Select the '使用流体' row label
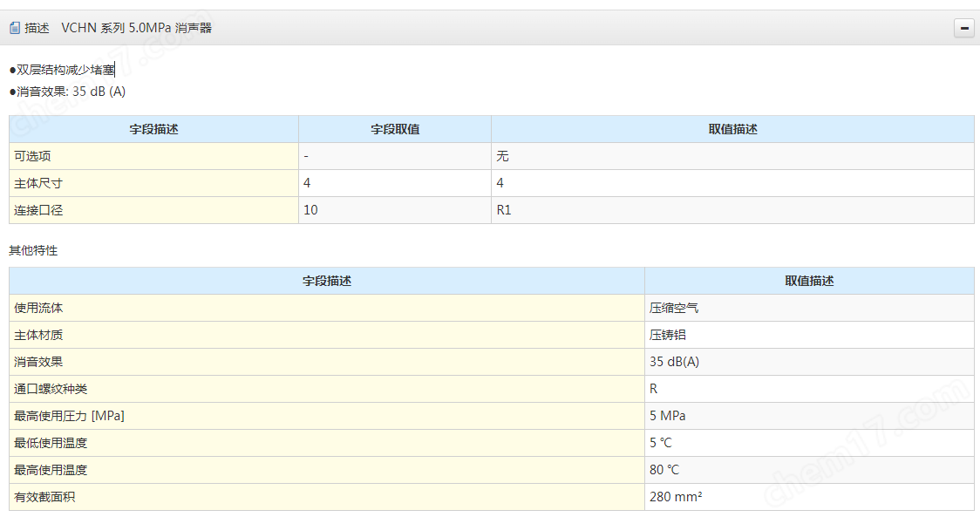980x517 pixels. coord(38,309)
